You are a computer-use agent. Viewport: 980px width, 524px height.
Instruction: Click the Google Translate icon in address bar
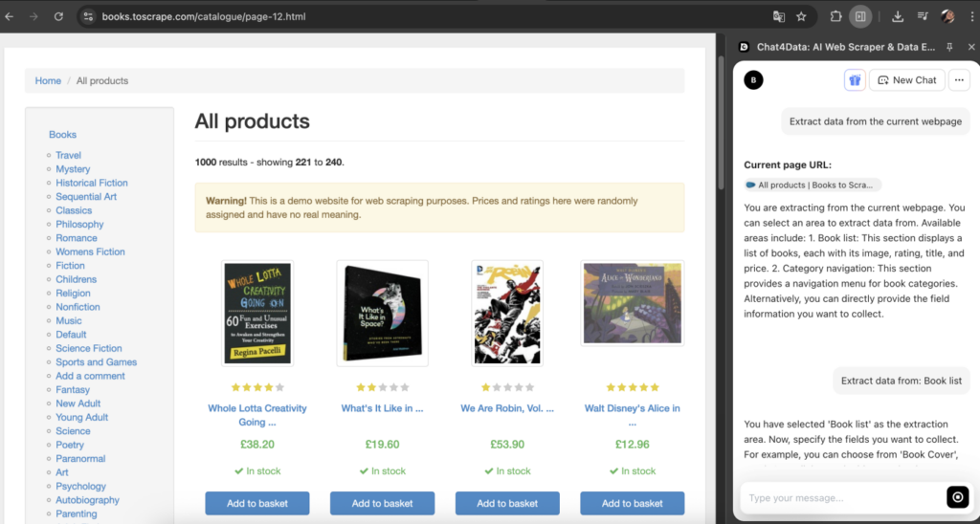(x=779, y=16)
